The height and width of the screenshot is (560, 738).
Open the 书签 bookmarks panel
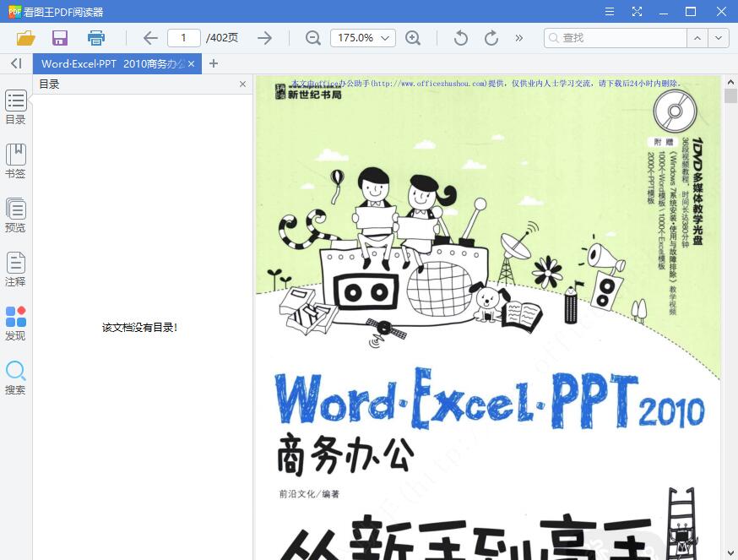(x=15, y=161)
